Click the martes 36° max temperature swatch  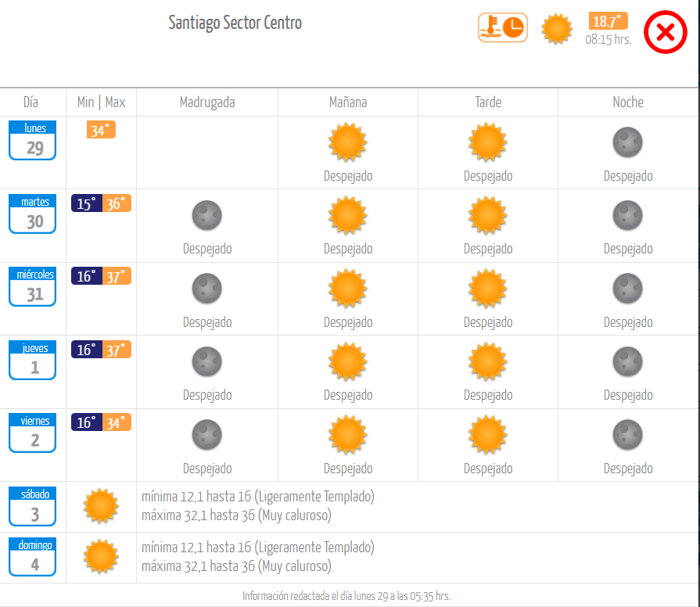[x=117, y=203]
